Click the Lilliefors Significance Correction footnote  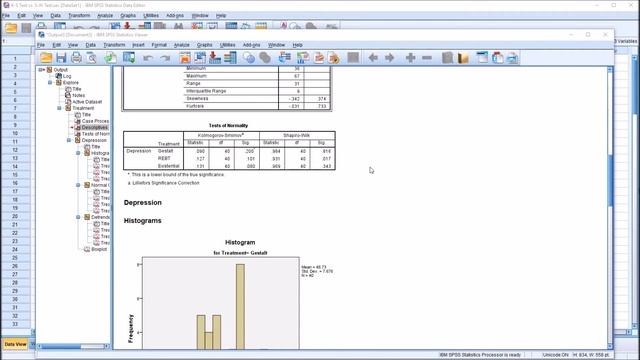(164, 183)
